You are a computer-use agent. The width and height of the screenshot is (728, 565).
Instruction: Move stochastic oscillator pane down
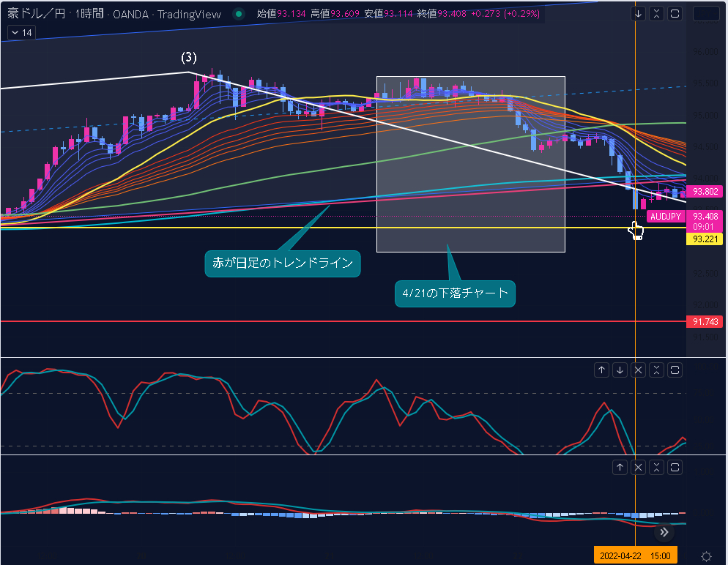[x=620, y=370]
